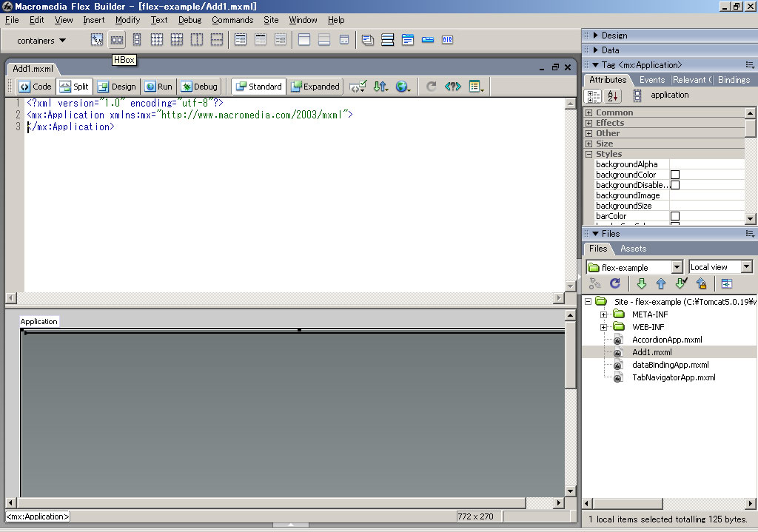The height and width of the screenshot is (532, 758).
Task: Insert a Panel container from the toolbar
Action: pyautogui.click(x=304, y=40)
